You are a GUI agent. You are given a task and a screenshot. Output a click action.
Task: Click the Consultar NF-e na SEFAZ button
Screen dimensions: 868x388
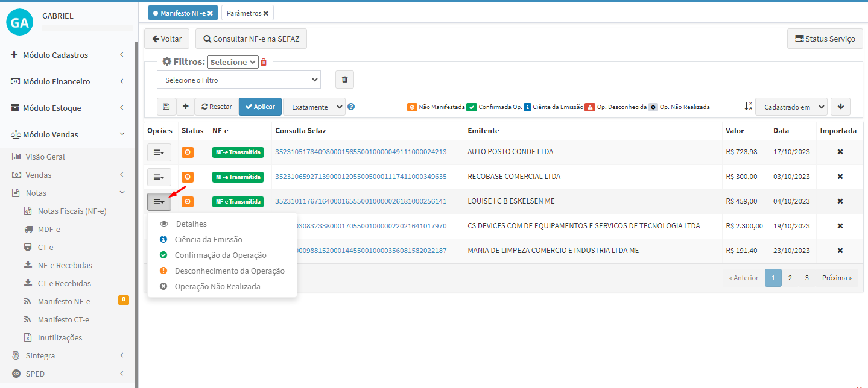tap(251, 39)
